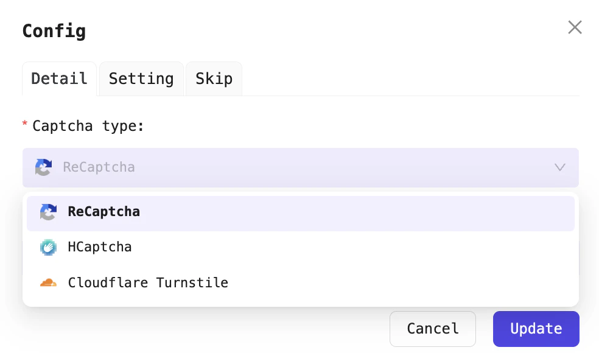Click the red required asterisk

click(x=25, y=125)
